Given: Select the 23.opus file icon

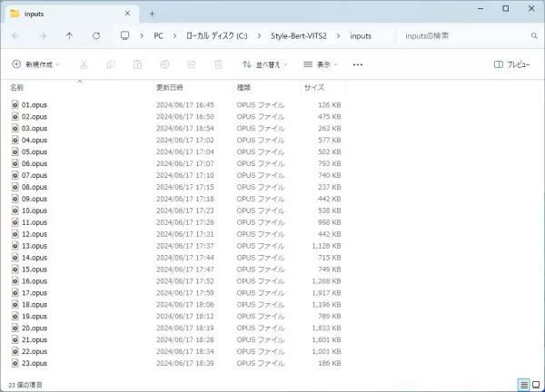Looking at the screenshot, I should 15,363.
